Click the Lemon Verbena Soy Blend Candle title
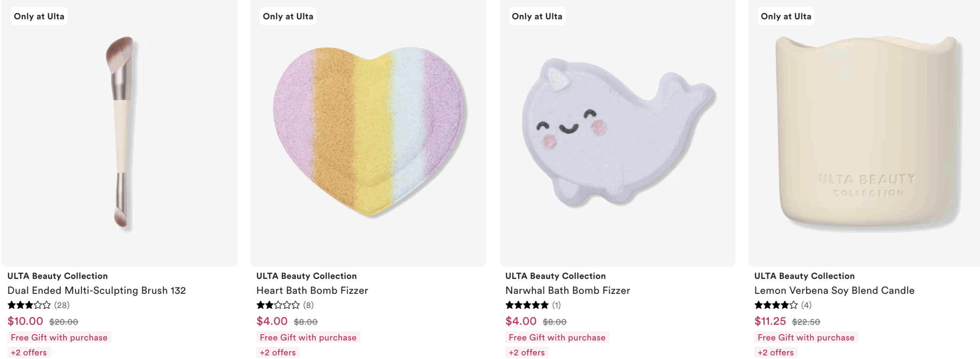 pyautogui.click(x=834, y=290)
